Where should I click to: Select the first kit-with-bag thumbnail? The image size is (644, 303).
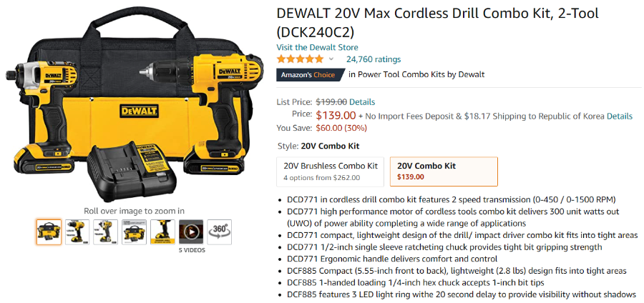click(49, 232)
